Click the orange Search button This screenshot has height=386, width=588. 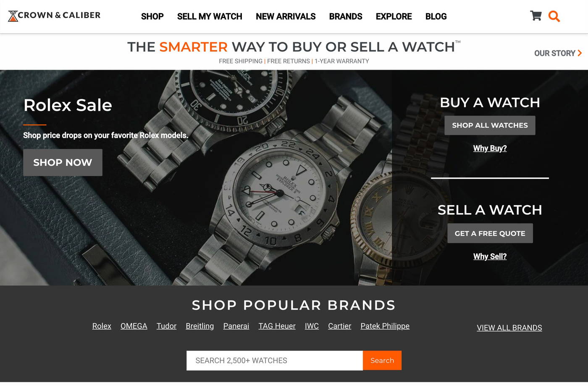382,360
